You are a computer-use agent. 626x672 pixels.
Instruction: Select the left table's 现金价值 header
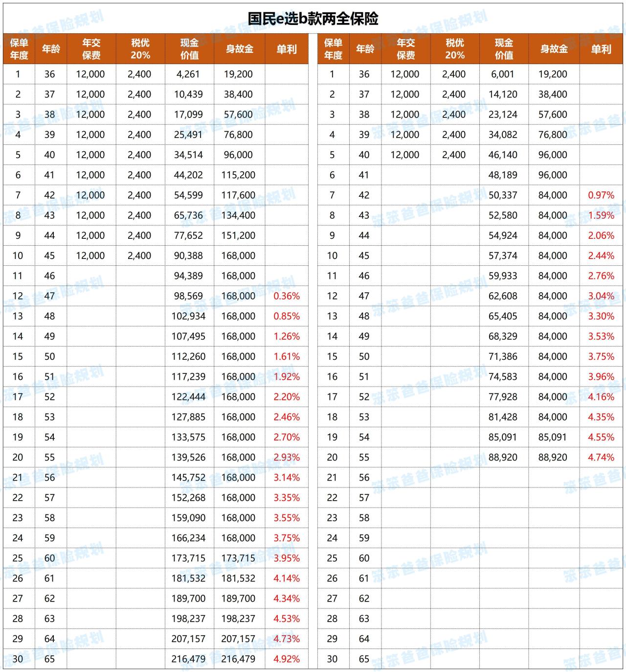click(x=189, y=49)
